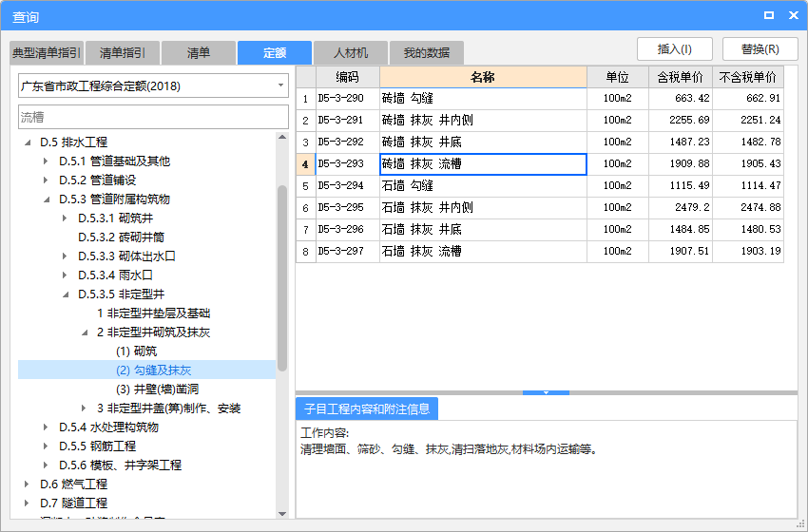Click the 不含税单价 column header
The image size is (808, 532).
click(x=748, y=77)
